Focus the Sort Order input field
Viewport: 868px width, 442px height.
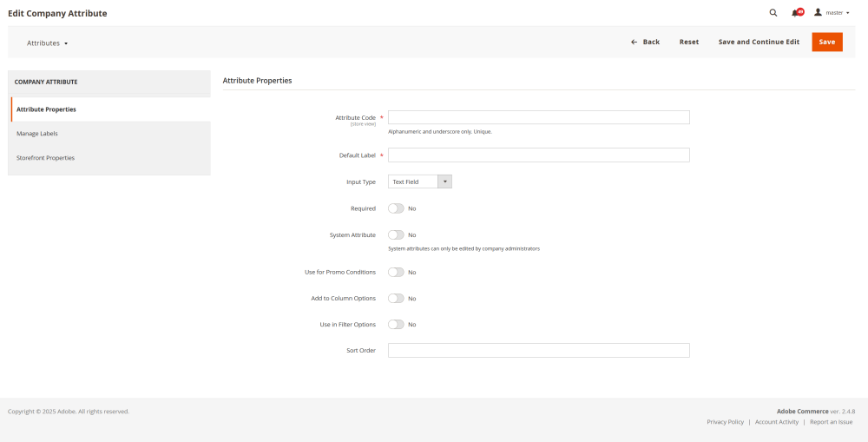pos(539,350)
